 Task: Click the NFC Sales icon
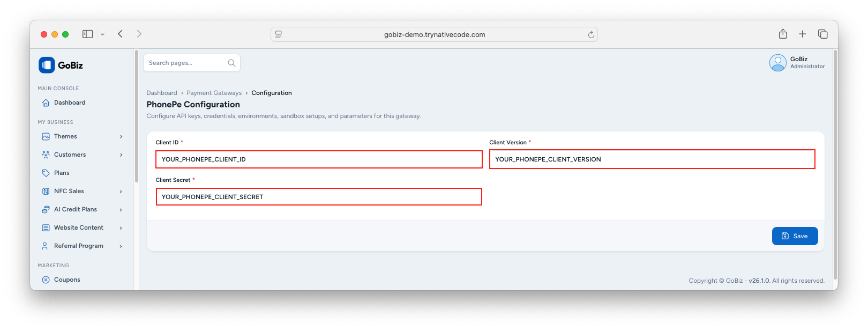point(46,192)
